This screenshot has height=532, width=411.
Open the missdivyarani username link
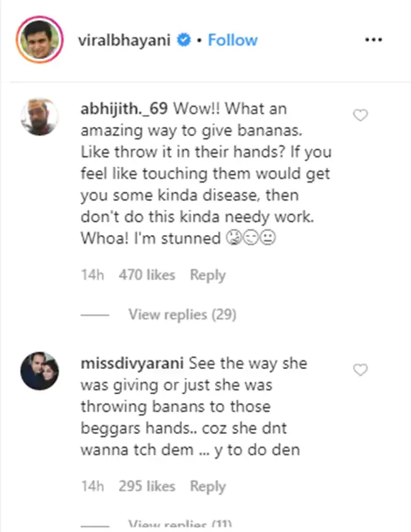(x=132, y=364)
